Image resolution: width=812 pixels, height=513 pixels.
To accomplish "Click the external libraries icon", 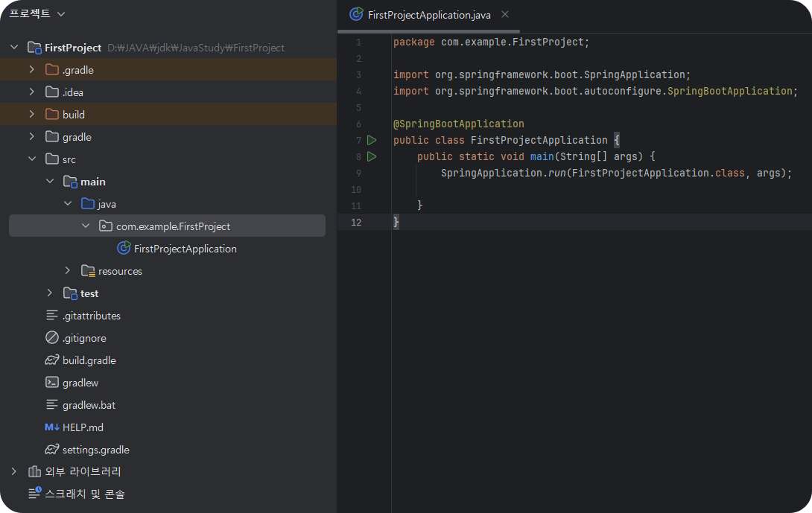I will click(x=34, y=471).
